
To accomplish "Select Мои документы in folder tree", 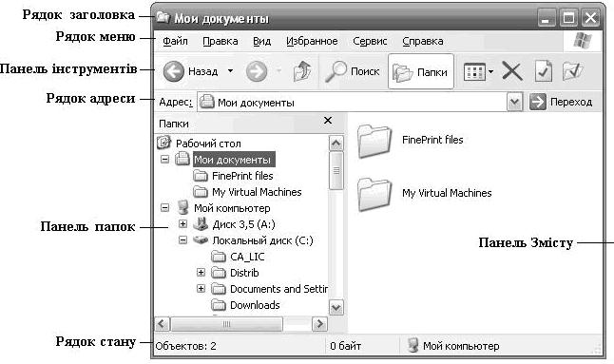I will click(233, 160).
